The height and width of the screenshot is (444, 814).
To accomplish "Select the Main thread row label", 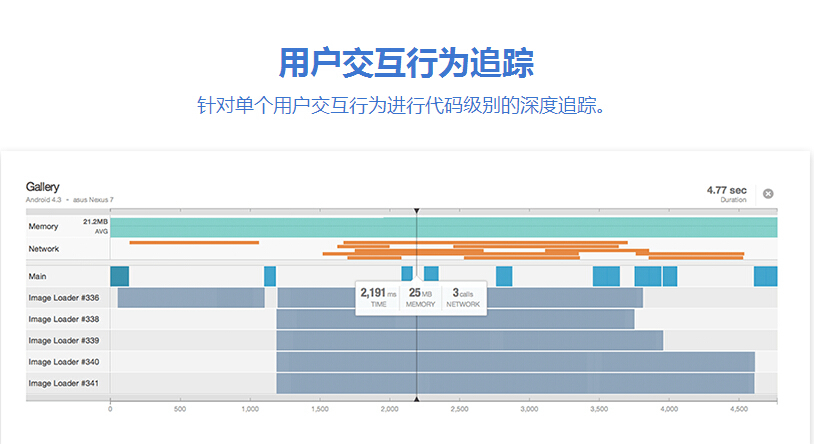I will [x=37, y=276].
